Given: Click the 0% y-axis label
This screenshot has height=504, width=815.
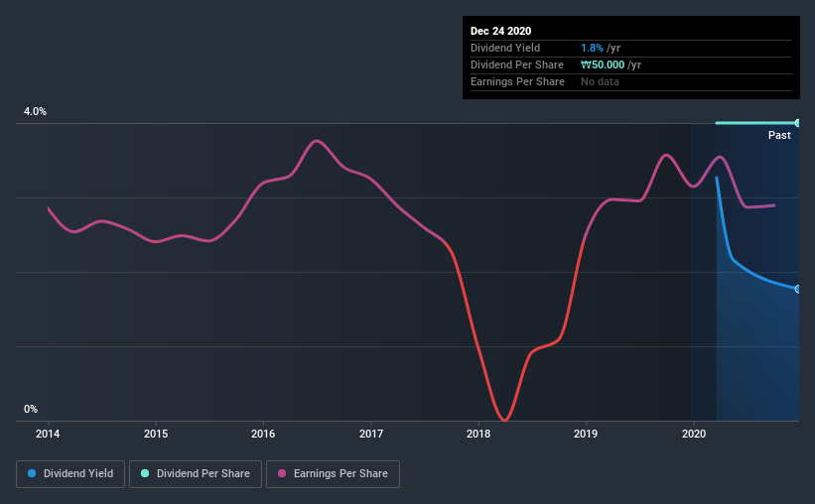Looking at the screenshot, I should [x=31, y=410].
